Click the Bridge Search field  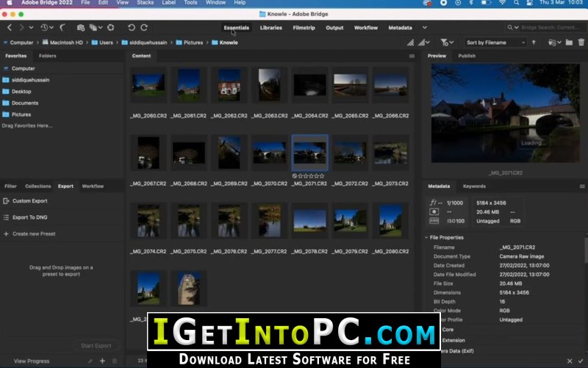[x=550, y=27]
